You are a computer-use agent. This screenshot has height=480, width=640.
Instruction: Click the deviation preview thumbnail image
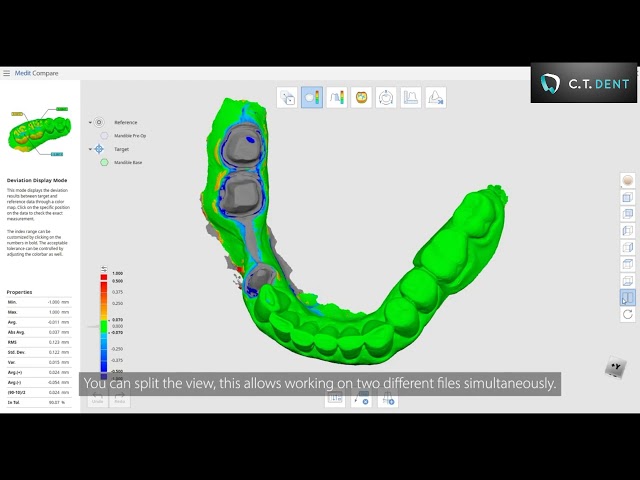tap(40, 131)
